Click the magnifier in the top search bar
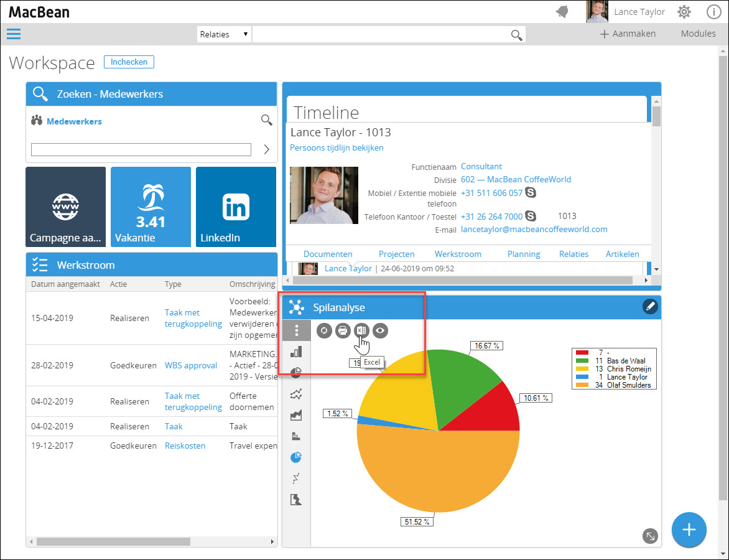 (516, 35)
